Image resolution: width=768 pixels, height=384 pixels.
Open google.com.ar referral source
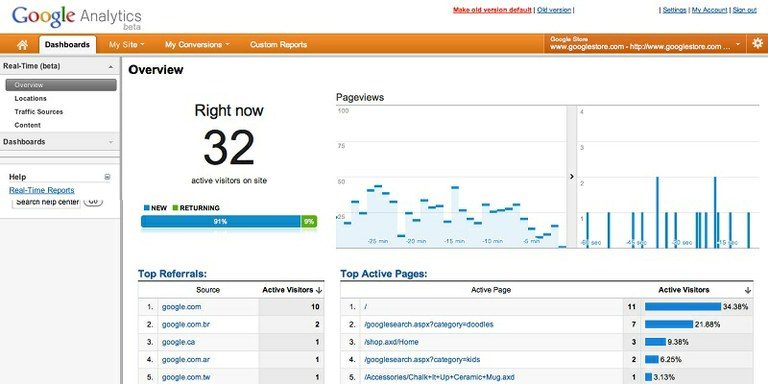(186, 360)
